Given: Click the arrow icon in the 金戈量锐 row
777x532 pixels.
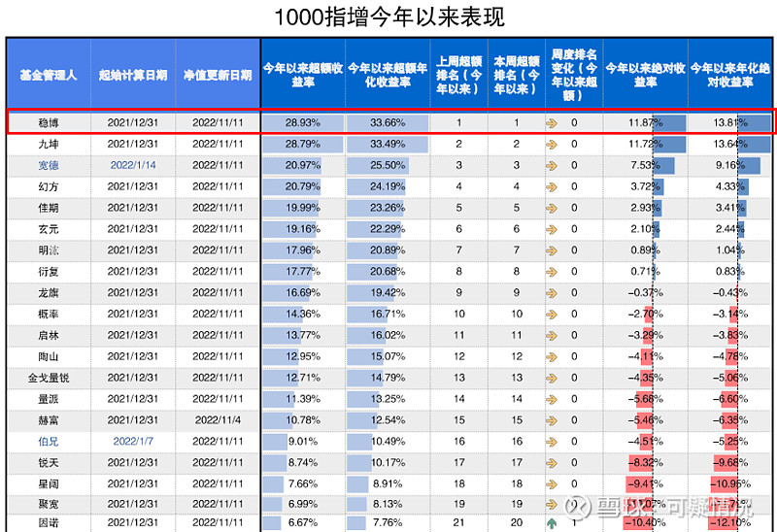Looking at the screenshot, I should (x=552, y=378).
